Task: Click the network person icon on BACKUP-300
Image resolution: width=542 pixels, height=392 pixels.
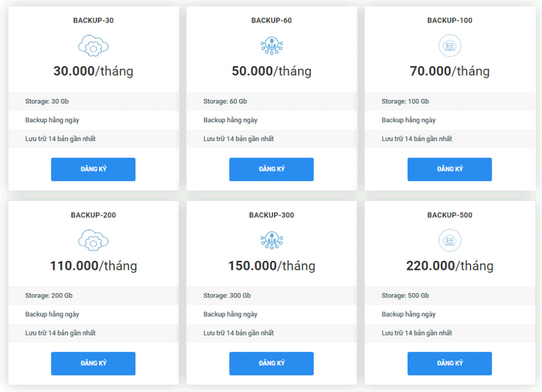Action: (272, 241)
